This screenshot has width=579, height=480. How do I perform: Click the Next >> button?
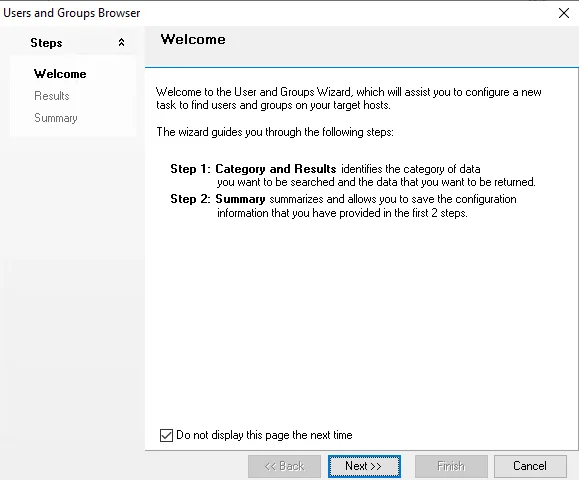(364, 466)
